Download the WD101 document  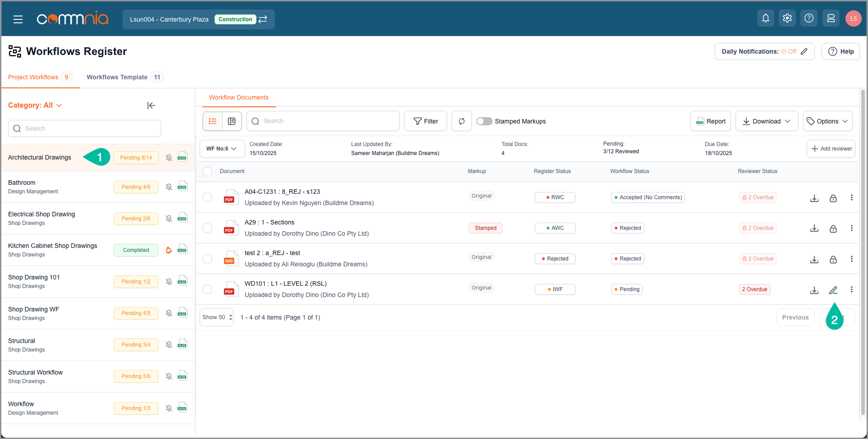click(x=814, y=290)
